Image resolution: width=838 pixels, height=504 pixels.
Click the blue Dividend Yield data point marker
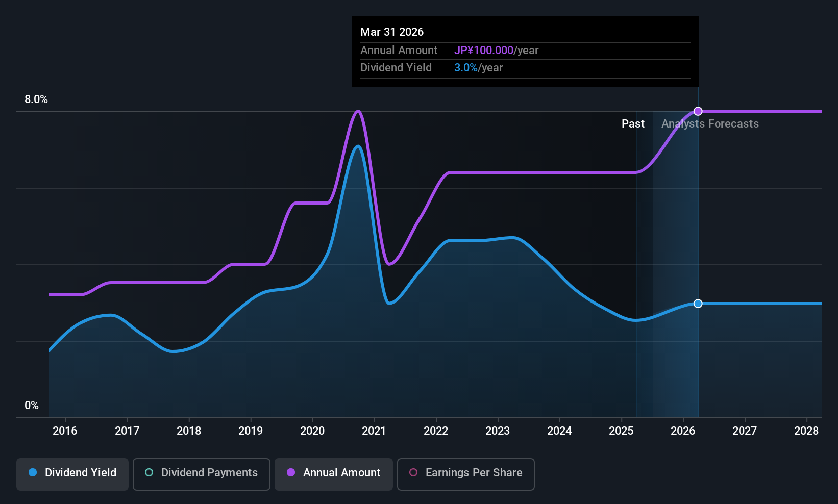pos(698,304)
